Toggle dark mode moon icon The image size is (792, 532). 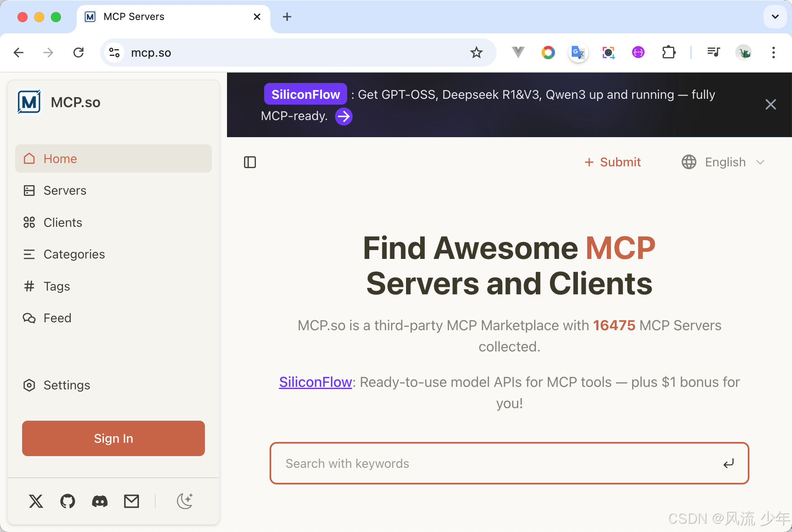click(x=185, y=501)
